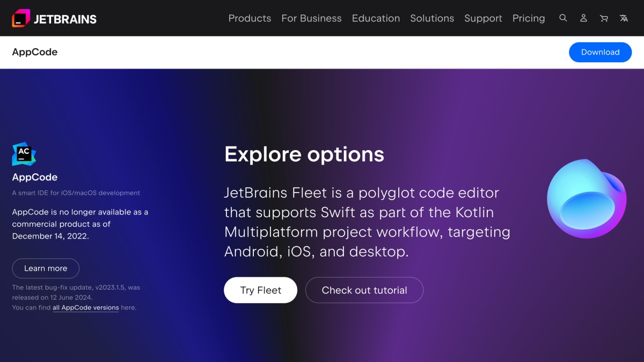Screen dimensions: 644x362
Task: Click the AppCode title in the sub-header
Action: pos(35,52)
